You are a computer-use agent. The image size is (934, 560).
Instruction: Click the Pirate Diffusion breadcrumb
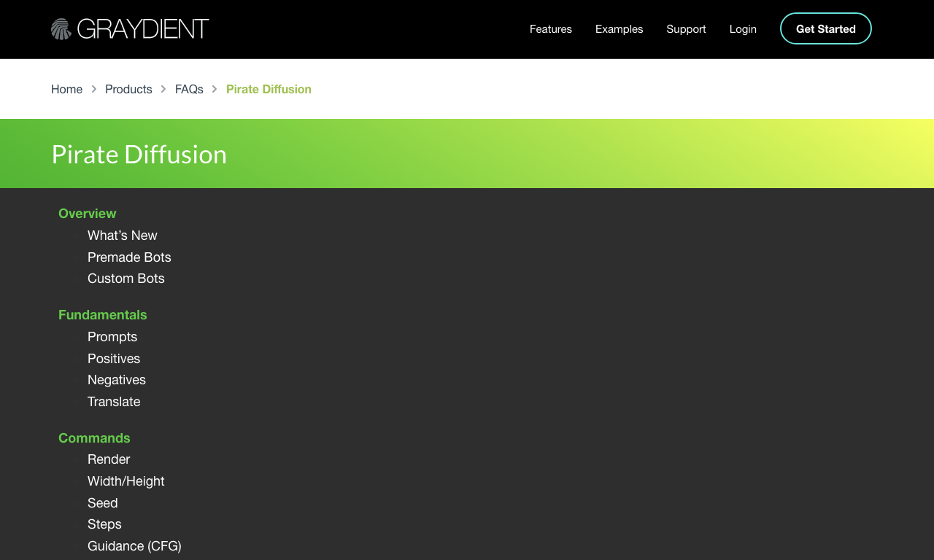pyautogui.click(x=269, y=89)
